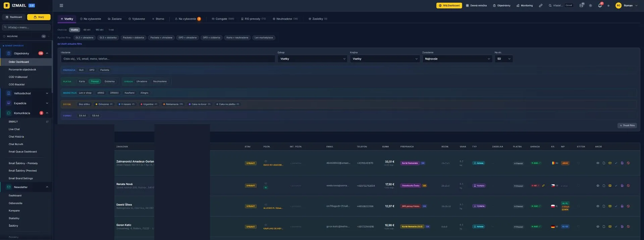Screen dimensions: 644x240
Task: Send email for Renata Nová's order
Action: pyautogui.click(x=610, y=186)
